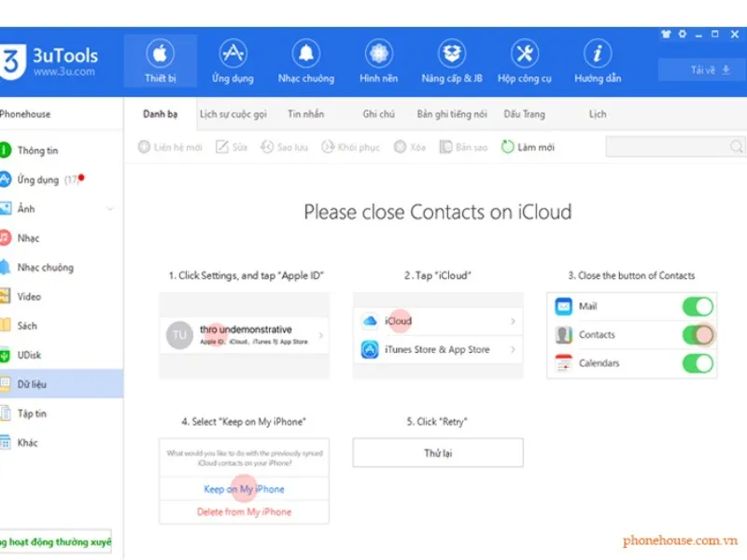Click the Khôi phục restore button
This screenshot has height=560, width=747.
[x=351, y=147]
